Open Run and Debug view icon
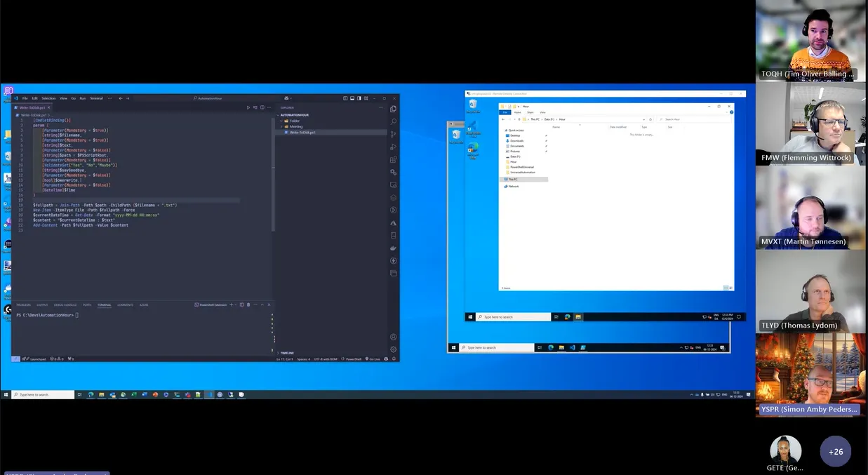 click(393, 147)
